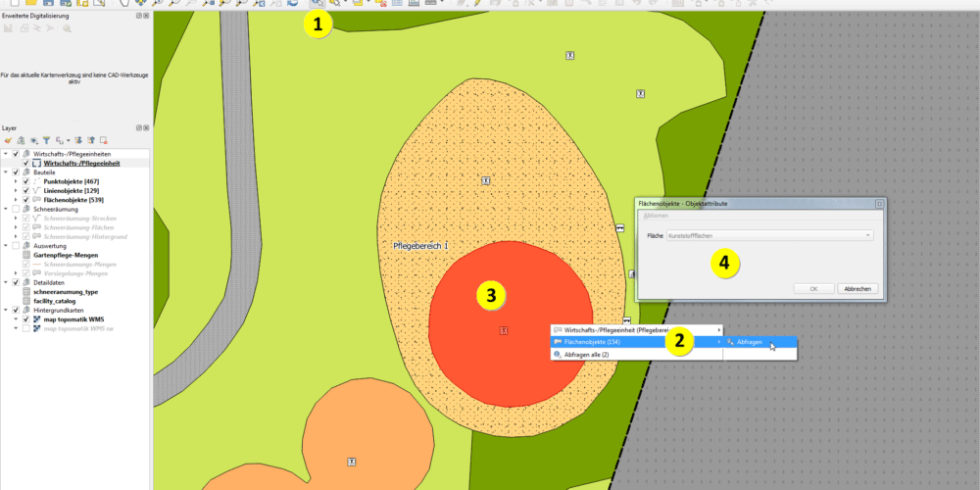
Task: Collapse the Bauteile layer group
Action: pyautogui.click(x=6, y=172)
